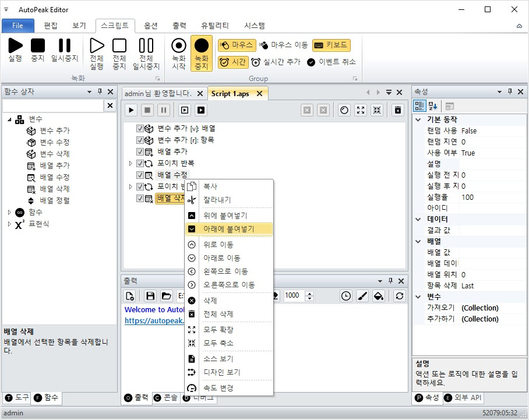Image resolution: width=529 pixels, height=420 pixels.
Task: Choose 전체 삭제 in context menu
Action: pyautogui.click(x=229, y=314)
